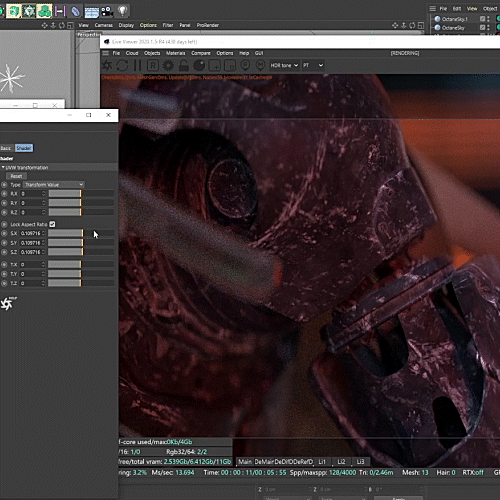Open the Live Viewer Materials menu
The width and height of the screenshot is (500, 500).
pos(175,53)
